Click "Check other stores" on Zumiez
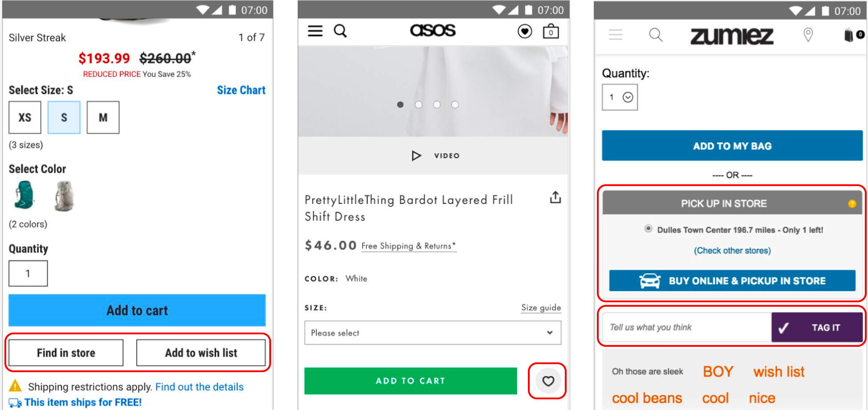The width and height of the screenshot is (868, 410). (x=732, y=250)
